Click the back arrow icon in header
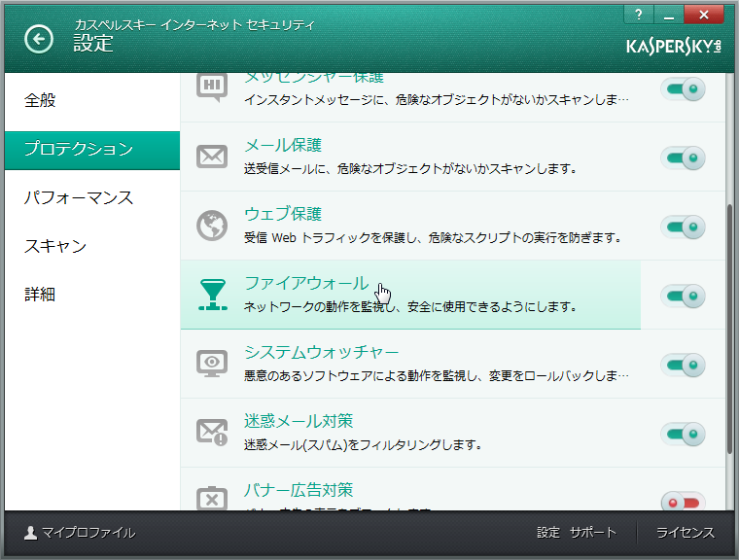The image size is (739, 560). [x=39, y=39]
